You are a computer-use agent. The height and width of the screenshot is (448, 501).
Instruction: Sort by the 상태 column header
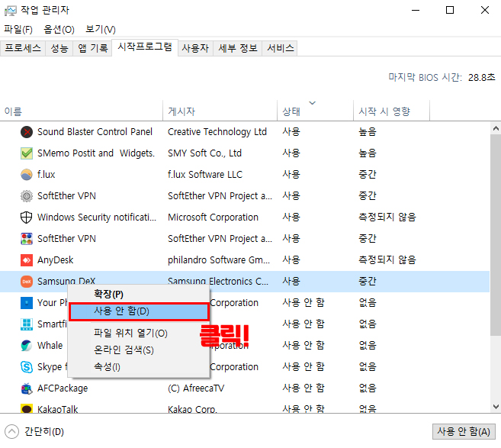pos(315,111)
